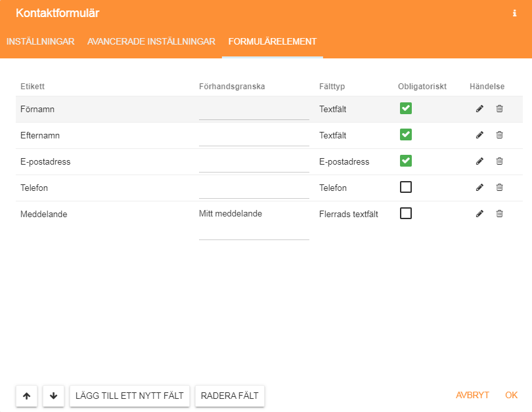
Task: Switch to the Inställningar tab
Action: click(x=40, y=41)
